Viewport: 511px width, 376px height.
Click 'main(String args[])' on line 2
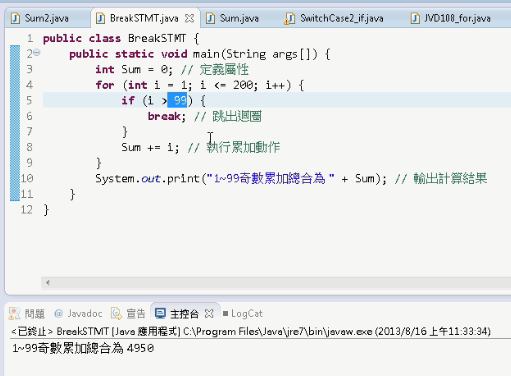pyautogui.click(x=255, y=54)
